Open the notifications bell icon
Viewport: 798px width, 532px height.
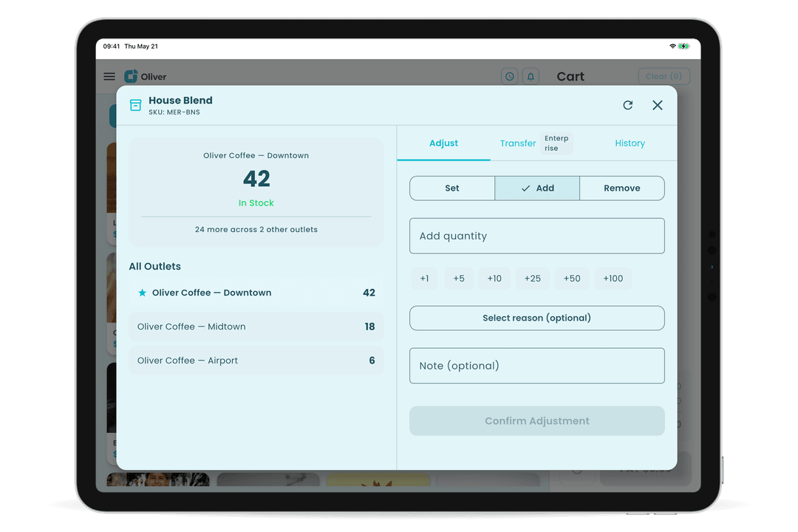(x=531, y=76)
